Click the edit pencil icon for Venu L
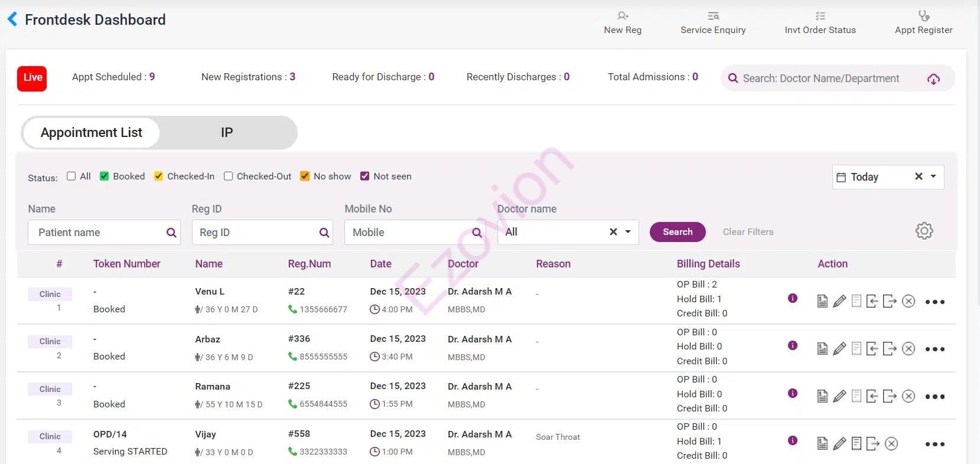This screenshot has height=464, width=980. 839,302
